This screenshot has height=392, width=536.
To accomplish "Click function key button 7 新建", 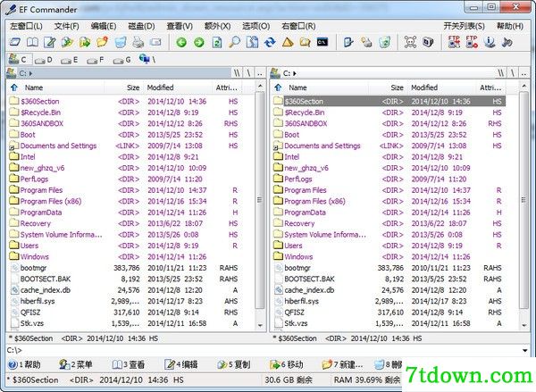I will (x=342, y=364).
